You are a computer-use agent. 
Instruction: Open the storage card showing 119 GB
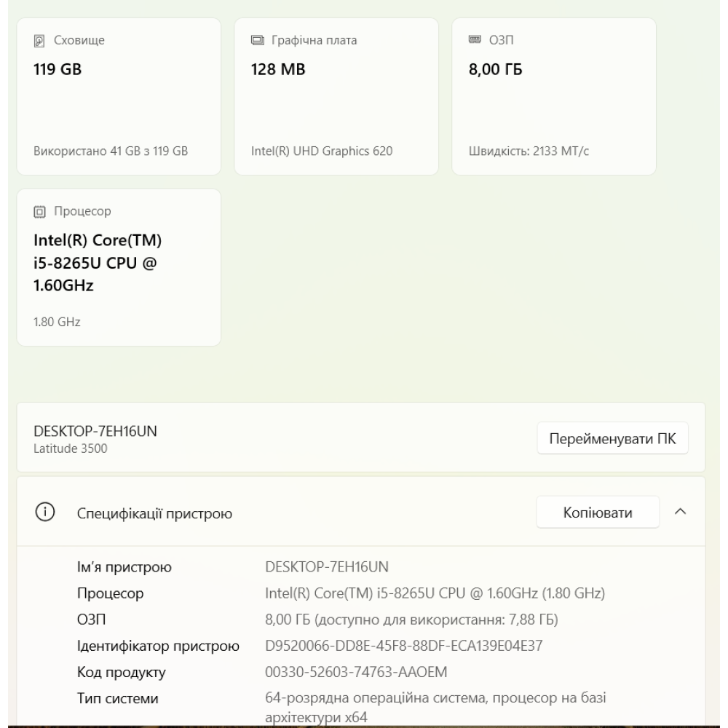(119, 97)
